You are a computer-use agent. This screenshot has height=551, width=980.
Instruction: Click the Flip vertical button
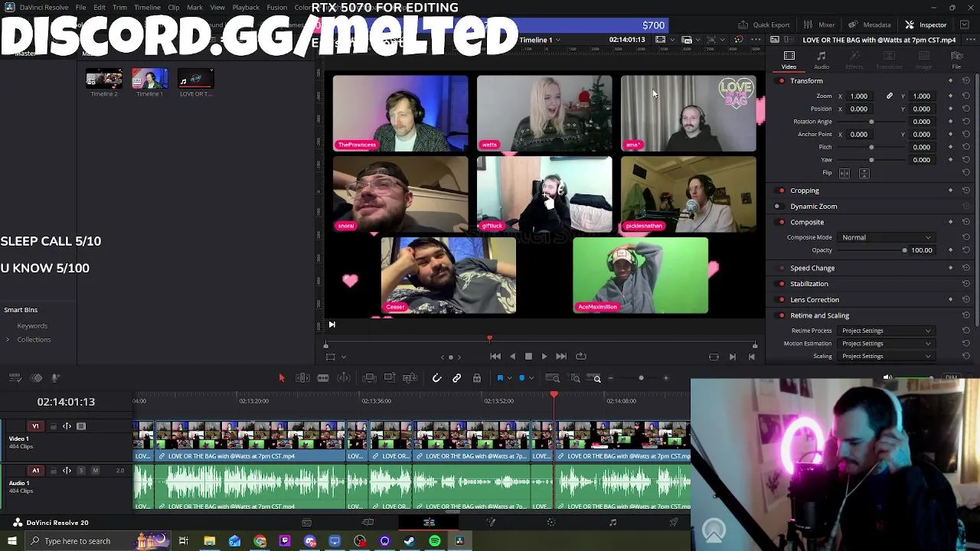coord(864,173)
